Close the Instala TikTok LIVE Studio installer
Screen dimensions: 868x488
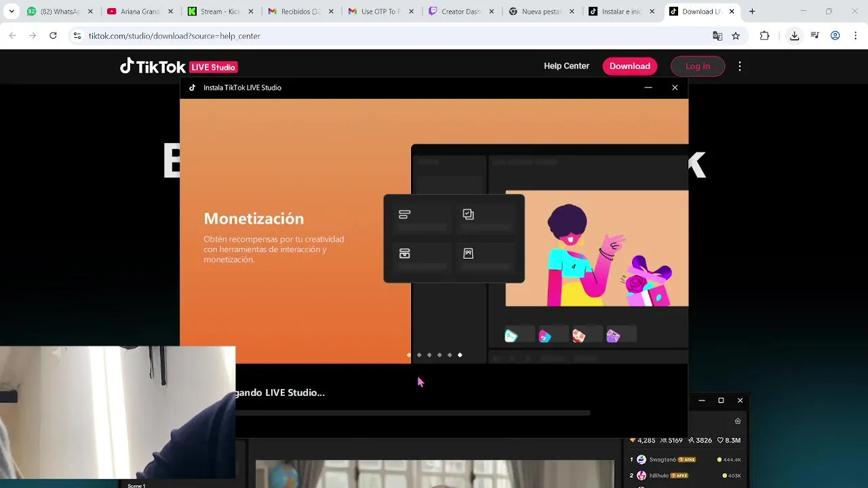(675, 87)
